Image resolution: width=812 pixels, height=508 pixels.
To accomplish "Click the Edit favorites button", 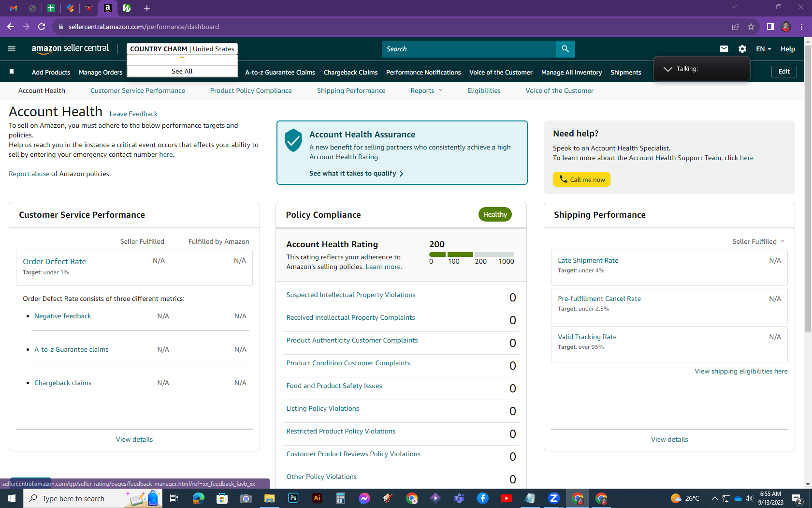I will (x=784, y=72).
